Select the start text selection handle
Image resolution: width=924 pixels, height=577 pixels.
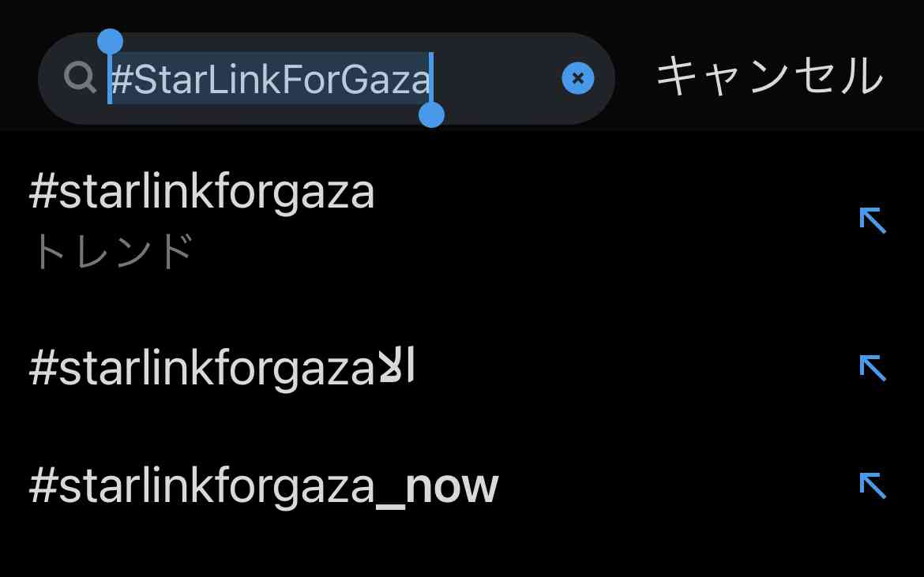pos(110,43)
